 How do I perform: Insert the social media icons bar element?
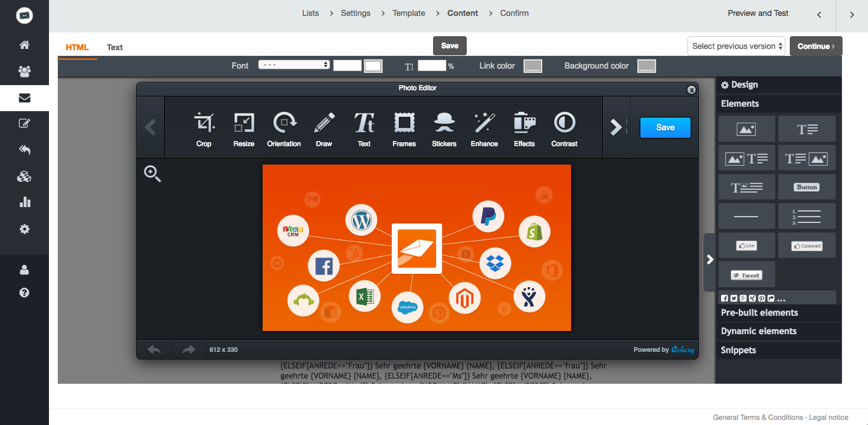pos(777,297)
